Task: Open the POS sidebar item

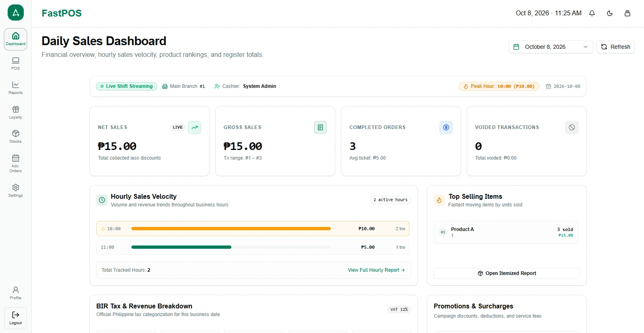Action: click(16, 64)
